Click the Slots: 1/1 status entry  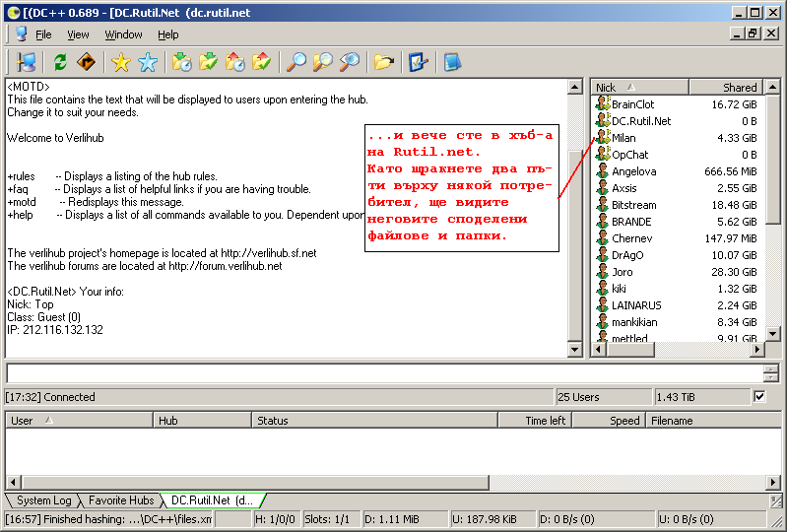331,519
